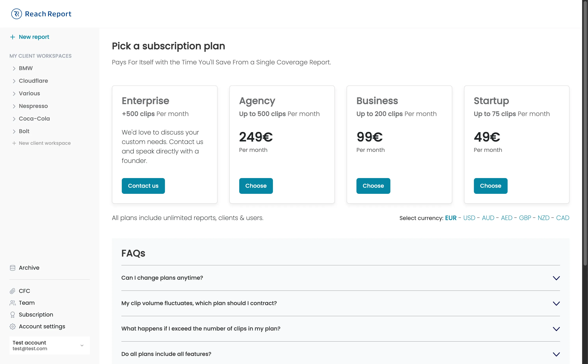This screenshot has width=588, height=364.
Task: Click the CFC paperclip icon
Action: pos(13,291)
